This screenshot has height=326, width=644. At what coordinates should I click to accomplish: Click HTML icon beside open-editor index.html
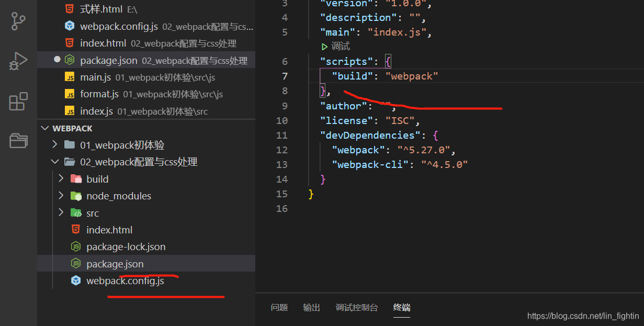point(70,43)
